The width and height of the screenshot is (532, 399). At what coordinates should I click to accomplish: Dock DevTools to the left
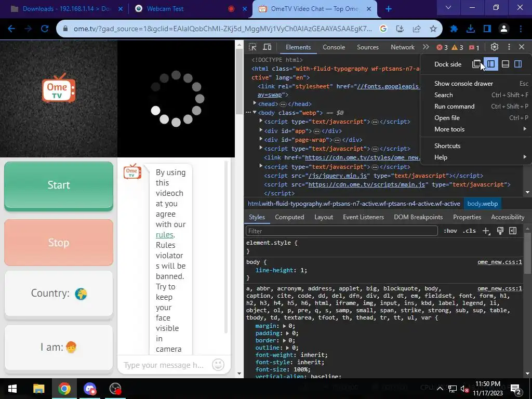click(x=491, y=64)
